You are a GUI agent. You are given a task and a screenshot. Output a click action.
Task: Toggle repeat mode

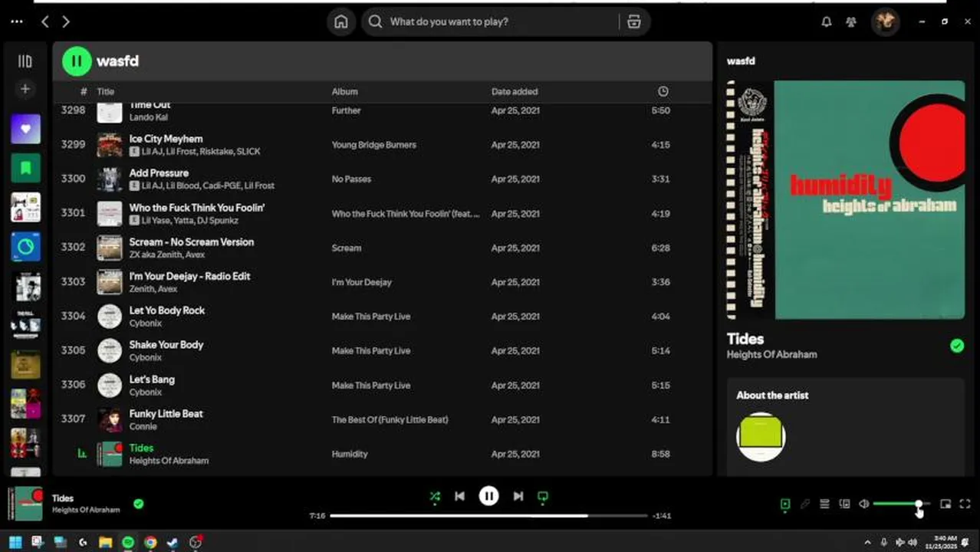(543, 497)
